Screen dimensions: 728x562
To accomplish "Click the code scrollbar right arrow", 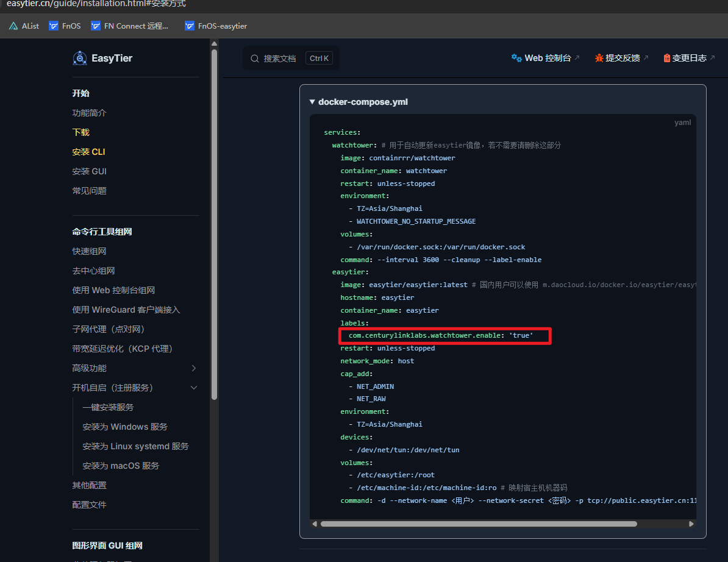I will pyautogui.click(x=691, y=524).
